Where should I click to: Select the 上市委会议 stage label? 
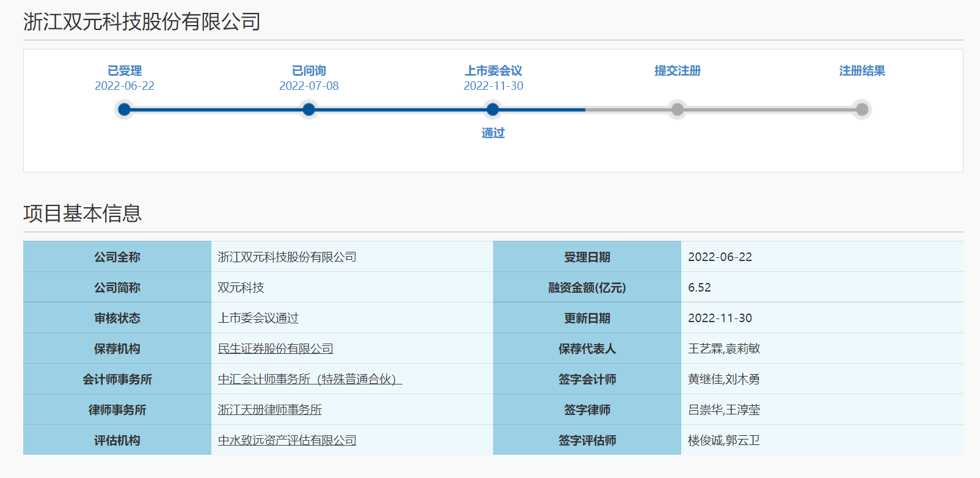[x=493, y=71]
